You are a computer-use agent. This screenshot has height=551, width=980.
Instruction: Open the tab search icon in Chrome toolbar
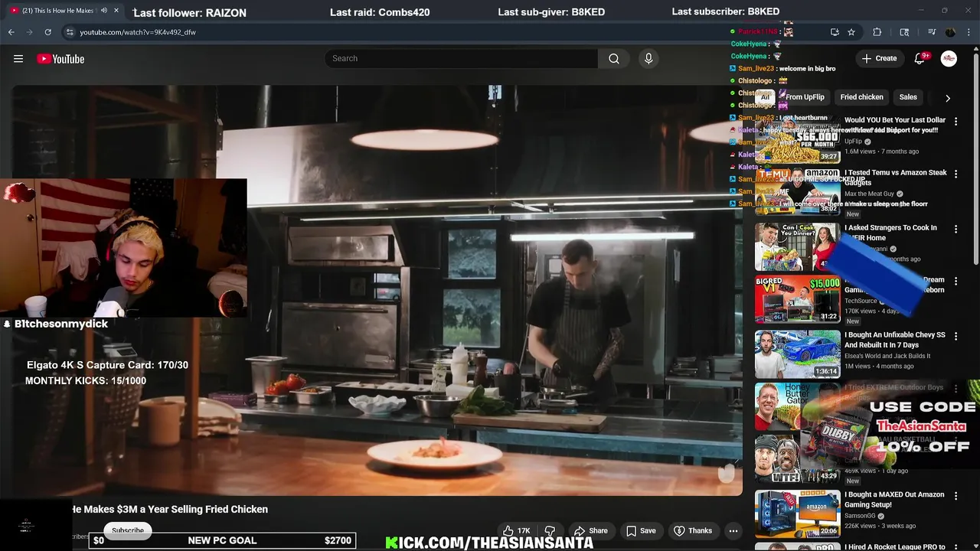(x=904, y=32)
